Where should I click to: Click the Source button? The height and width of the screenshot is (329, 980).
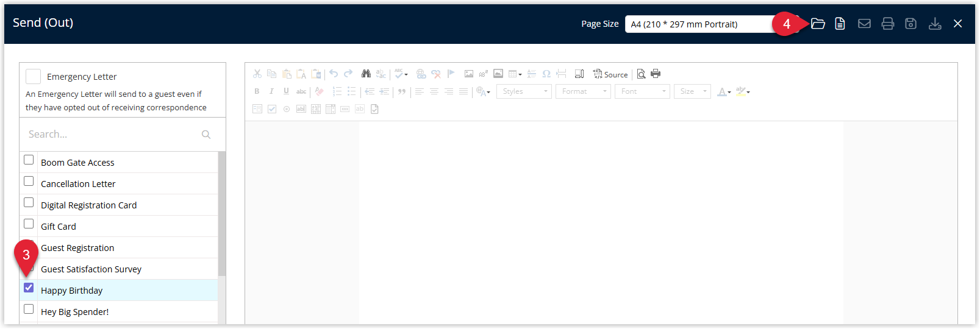(610, 74)
